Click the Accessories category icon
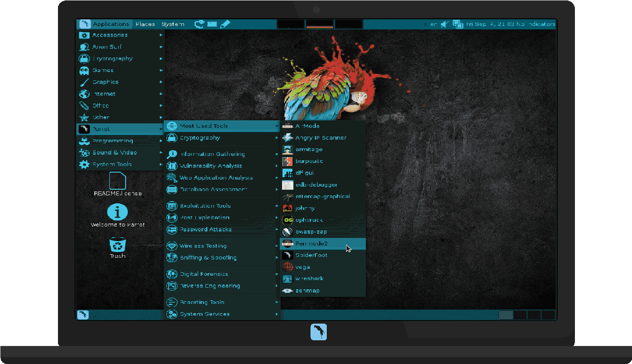632x364 pixels. (84, 35)
